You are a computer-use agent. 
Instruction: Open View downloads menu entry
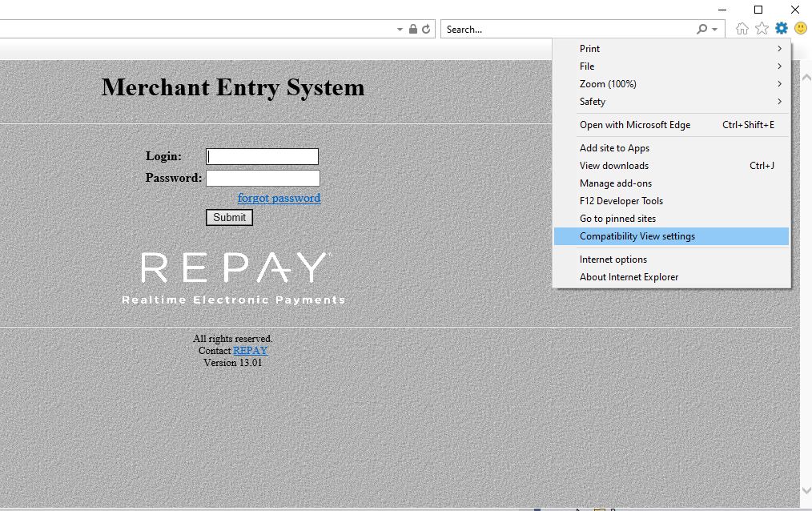pos(671,166)
